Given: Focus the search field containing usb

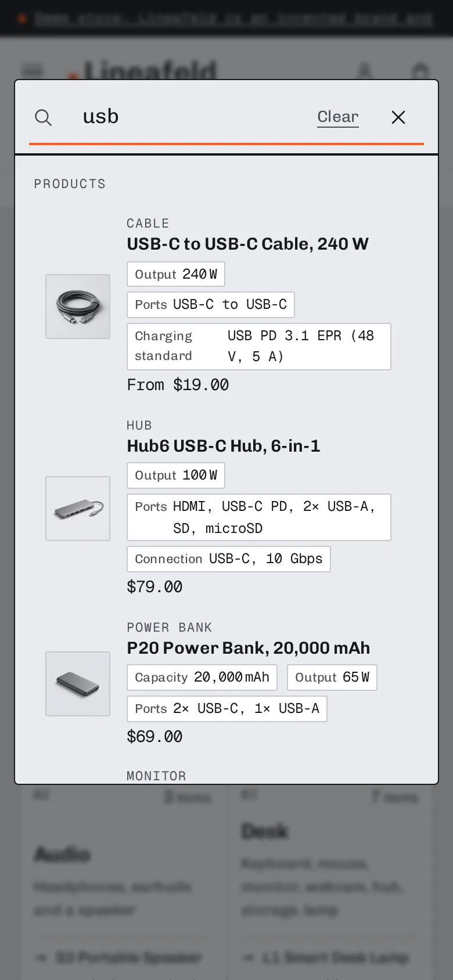Looking at the screenshot, I should point(192,117).
